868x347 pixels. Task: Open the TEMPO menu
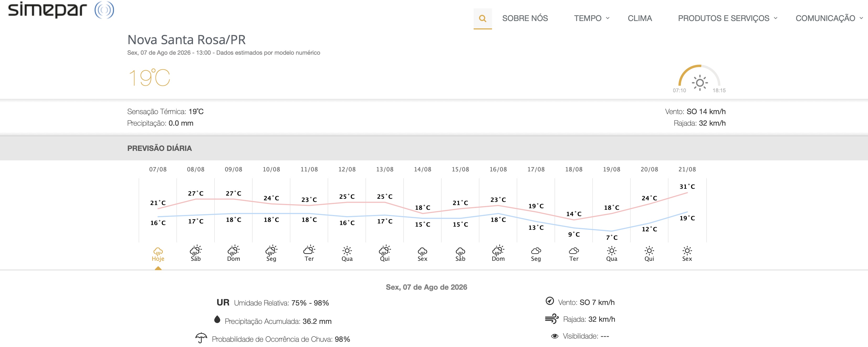point(588,18)
